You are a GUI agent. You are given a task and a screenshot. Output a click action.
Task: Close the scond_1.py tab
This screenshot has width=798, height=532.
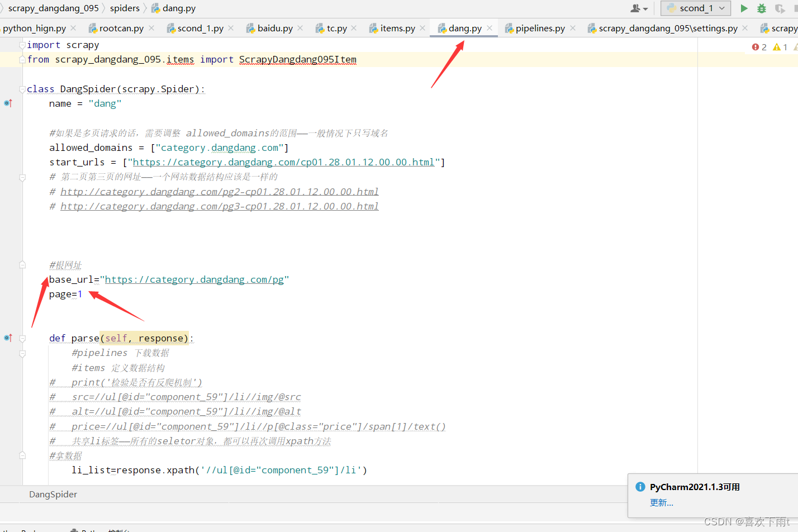231,28
